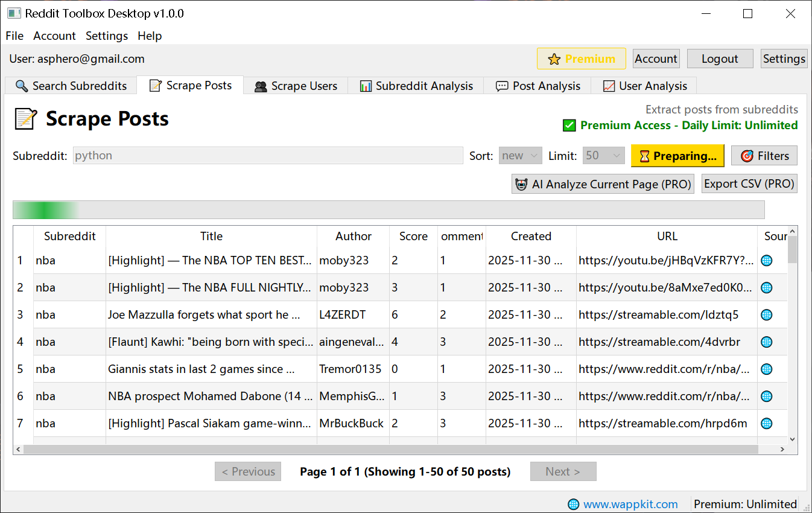Visit the www.wappkit.com link

pyautogui.click(x=630, y=504)
